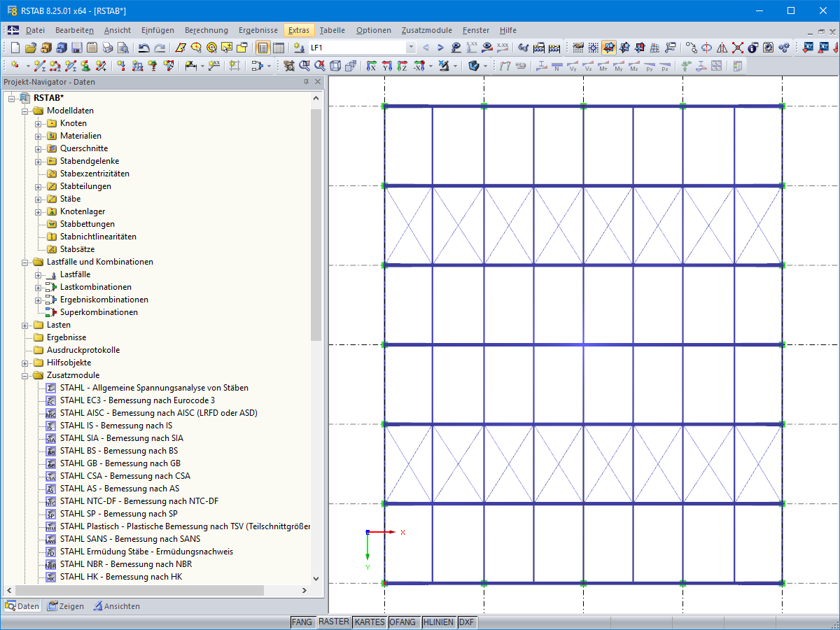The image size is (840, 630).
Task: Toggle Project Navigator display button
Action: 263,48
